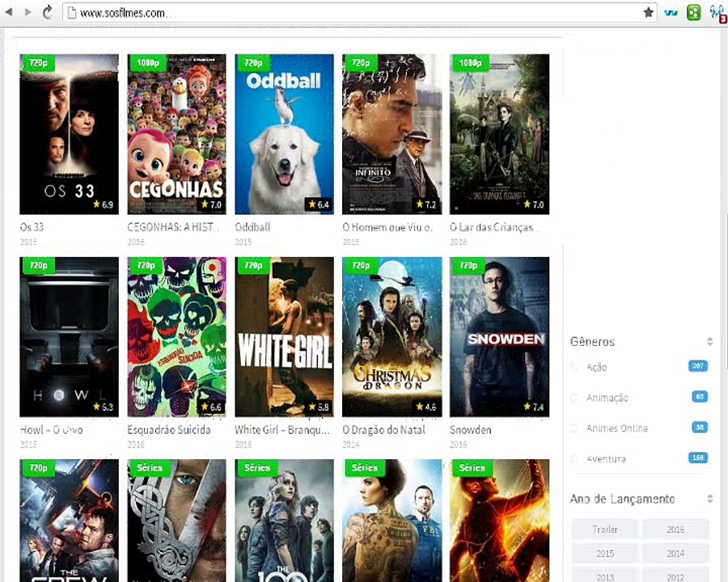Bookmark page with the star icon
This screenshot has width=728, height=582.
click(x=649, y=13)
